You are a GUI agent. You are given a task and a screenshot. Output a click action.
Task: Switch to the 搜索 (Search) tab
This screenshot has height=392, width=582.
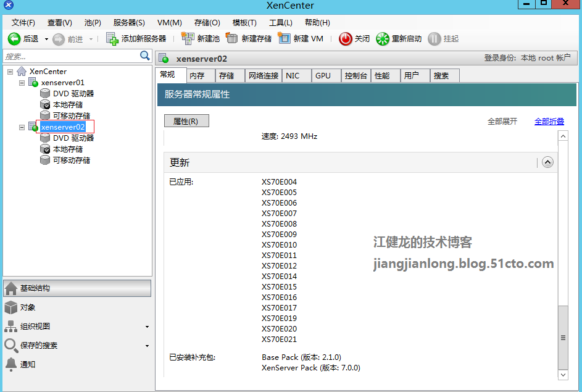(x=445, y=76)
